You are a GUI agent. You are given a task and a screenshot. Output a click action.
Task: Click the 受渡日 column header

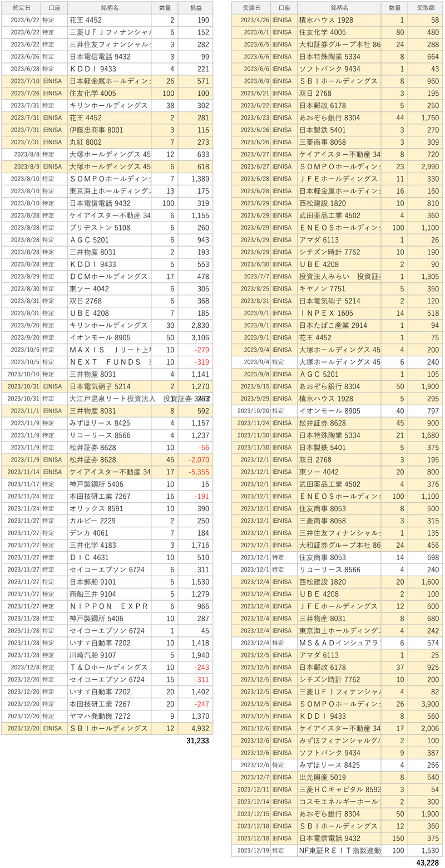(x=251, y=8)
